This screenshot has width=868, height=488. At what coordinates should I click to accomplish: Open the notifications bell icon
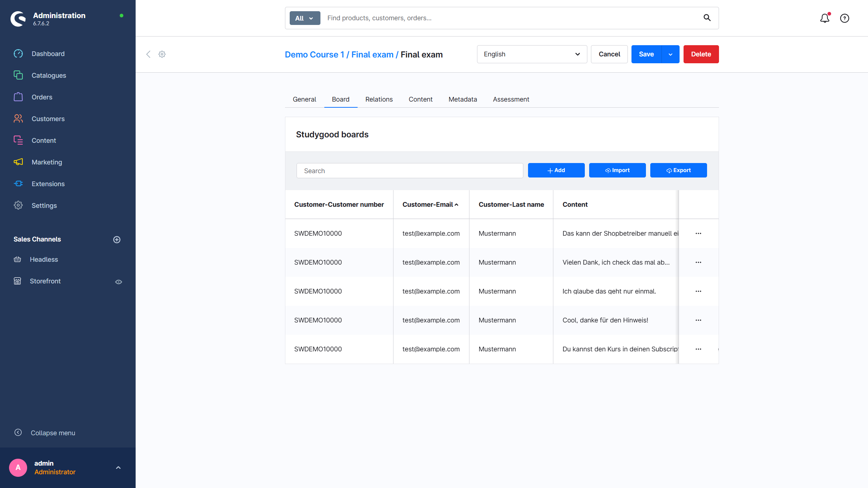pyautogui.click(x=824, y=18)
